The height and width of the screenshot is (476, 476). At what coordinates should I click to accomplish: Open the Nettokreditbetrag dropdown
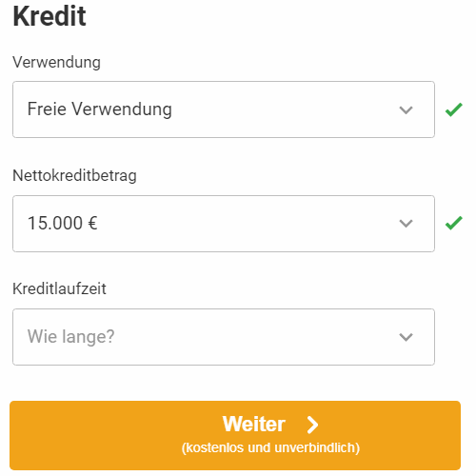click(x=224, y=224)
